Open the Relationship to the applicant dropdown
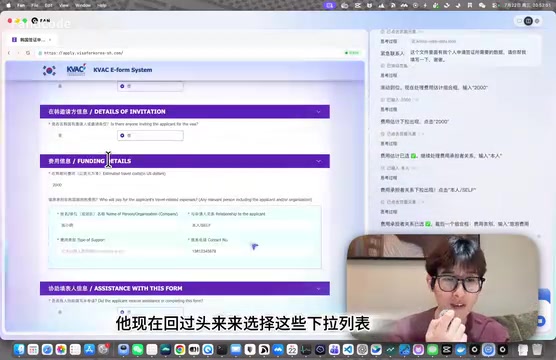 (250, 225)
